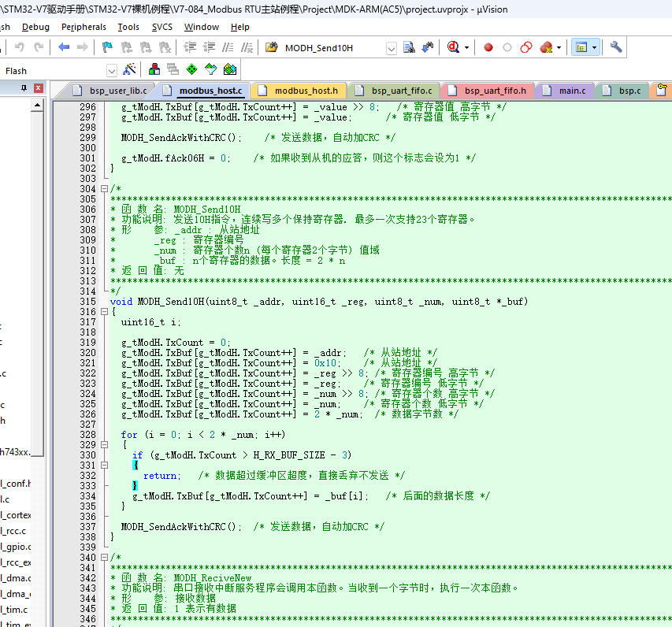This screenshot has width=672, height=627.
Task: Clear all bookmarks icon
Action: click(165, 47)
